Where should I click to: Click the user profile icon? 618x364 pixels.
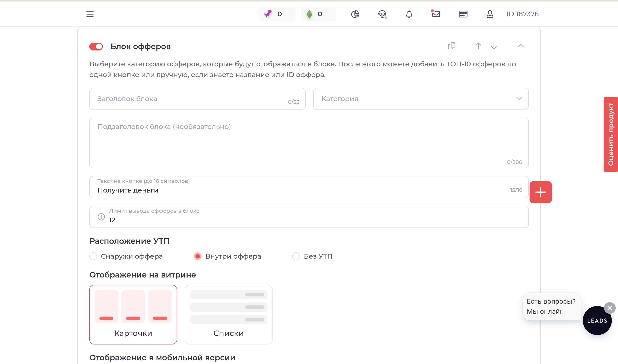point(490,14)
